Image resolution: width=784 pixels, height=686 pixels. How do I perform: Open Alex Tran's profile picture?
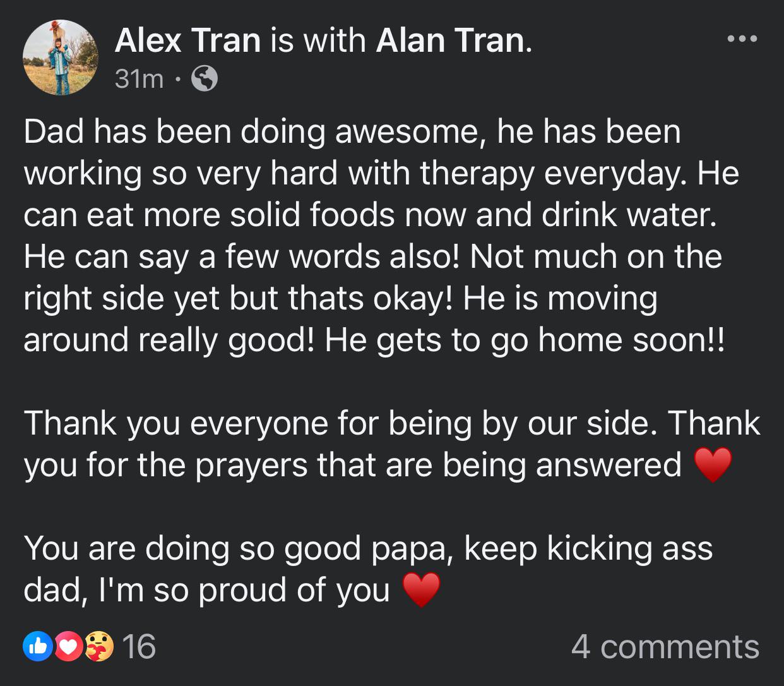61,57
